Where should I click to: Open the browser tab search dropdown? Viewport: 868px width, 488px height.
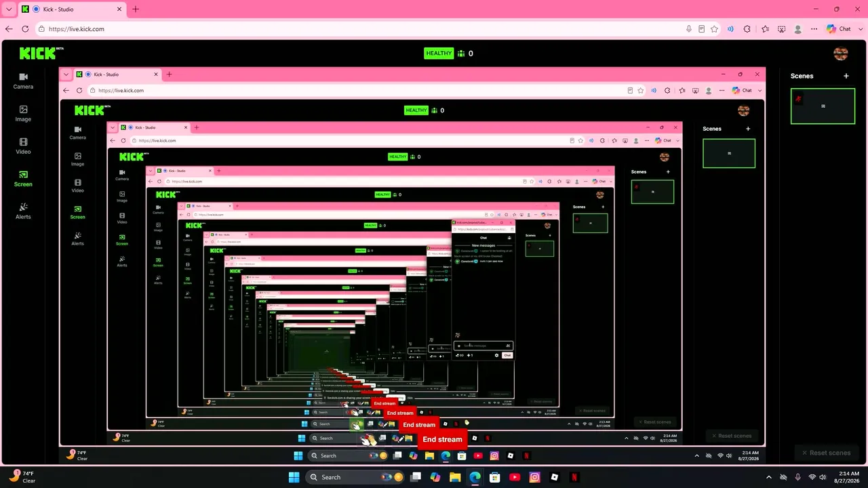(x=9, y=9)
